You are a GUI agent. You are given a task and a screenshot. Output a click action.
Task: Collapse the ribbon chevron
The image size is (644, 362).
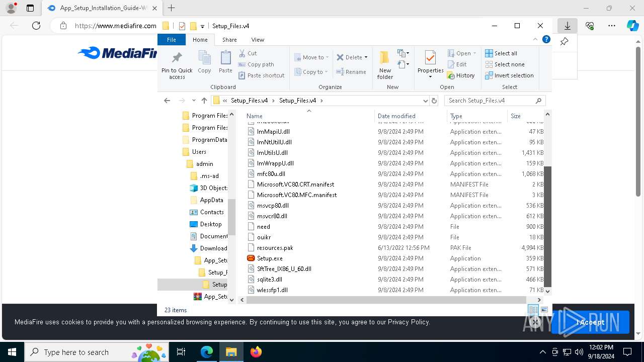click(x=535, y=39)
